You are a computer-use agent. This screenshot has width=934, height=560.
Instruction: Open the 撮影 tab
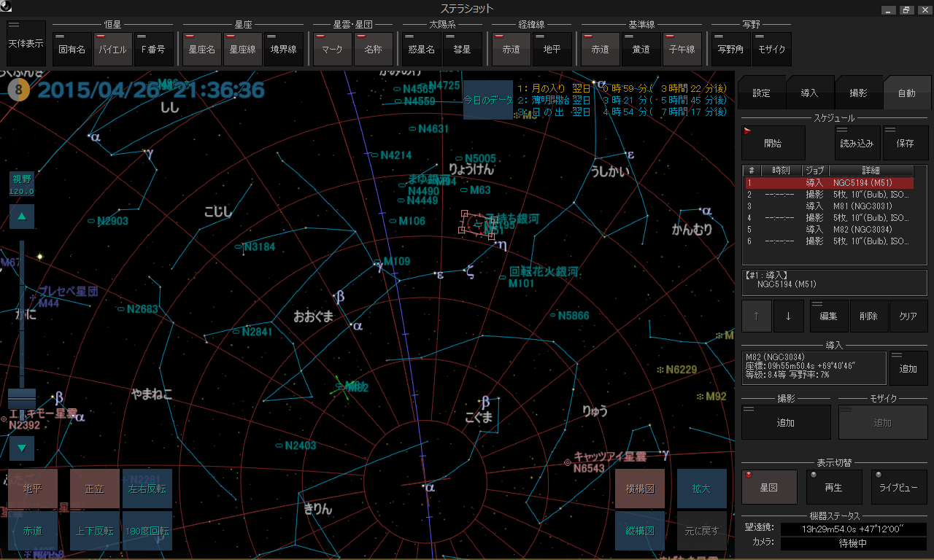[x=858, y=93]
